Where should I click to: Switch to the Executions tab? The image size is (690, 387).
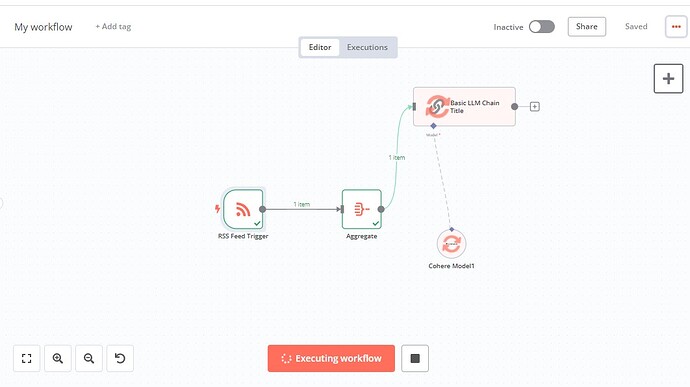click(367, 47)
